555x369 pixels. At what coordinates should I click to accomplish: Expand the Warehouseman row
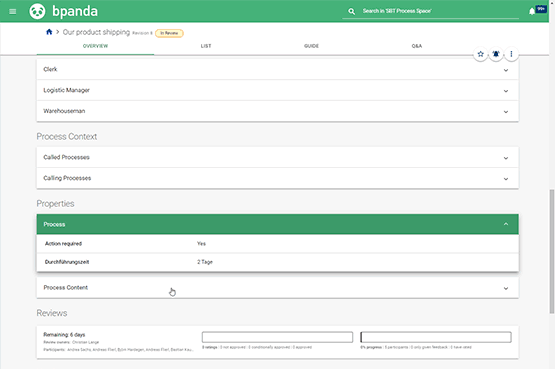pyautogui.click(x=278, y=111)
